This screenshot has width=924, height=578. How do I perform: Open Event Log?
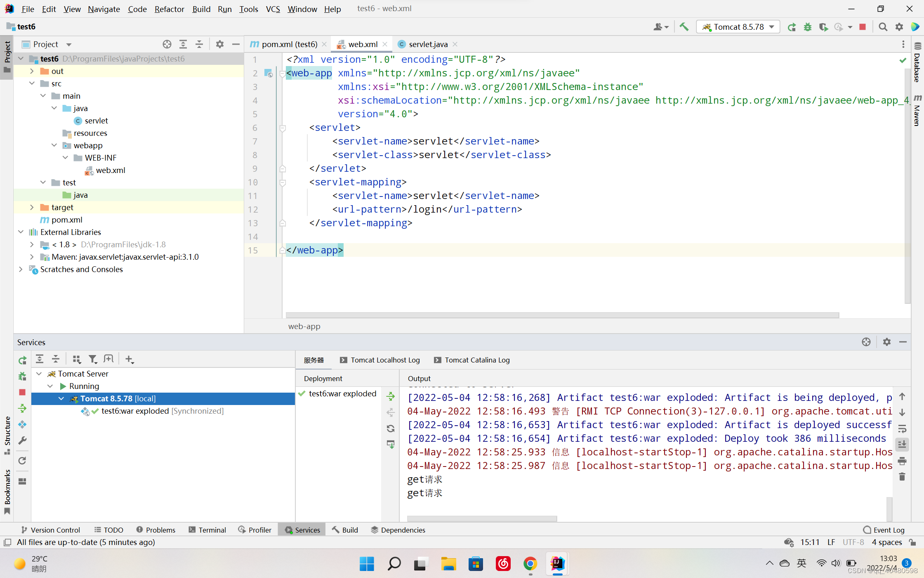pyautogui.click(x=884, y=530)
